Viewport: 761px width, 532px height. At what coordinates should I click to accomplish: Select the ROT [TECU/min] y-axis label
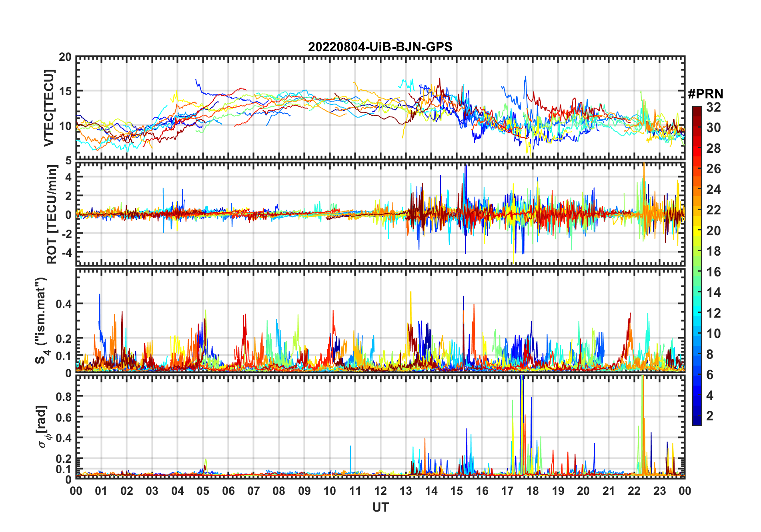[x=52, y=214]
